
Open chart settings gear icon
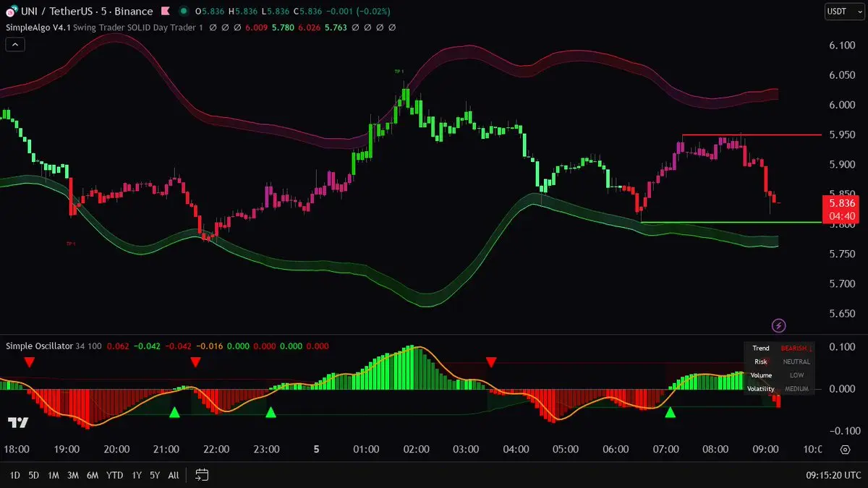pyautogui.click(x=845, y=449)
